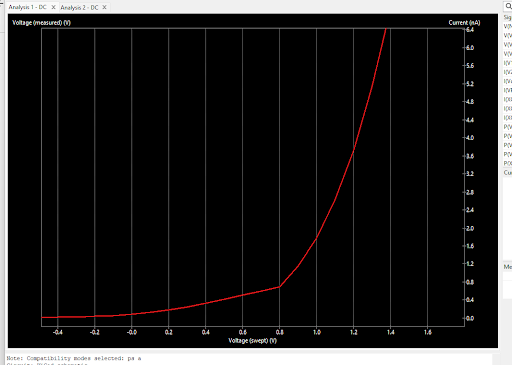Viewport: 512px width, 365px height.
Task: Click the red curve at 1.2 V
Action: coord(353,151)
